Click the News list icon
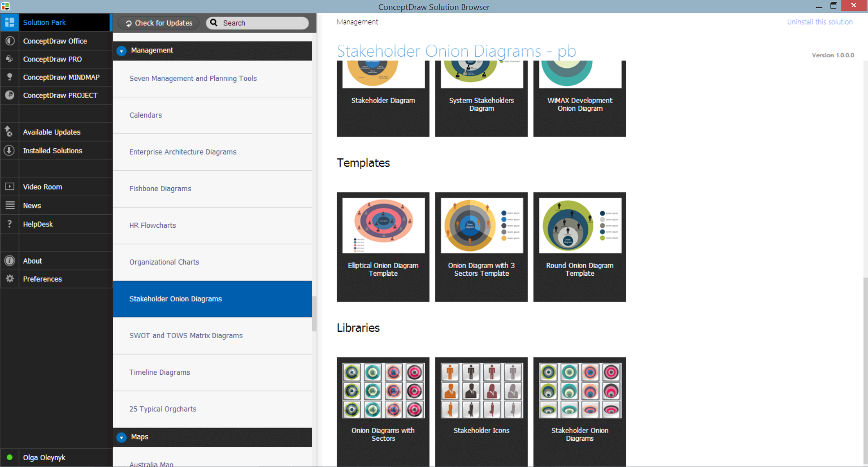 tap(9, 205)
